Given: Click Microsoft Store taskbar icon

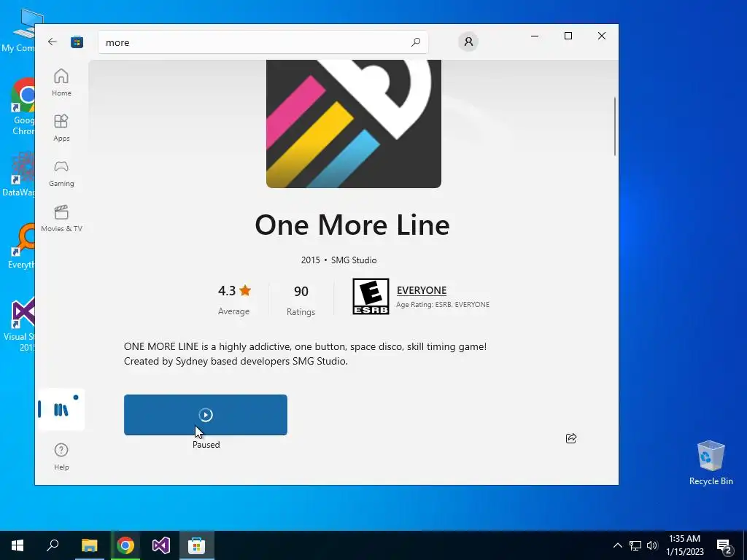Looking at the screenshot, I should (196, 545).
